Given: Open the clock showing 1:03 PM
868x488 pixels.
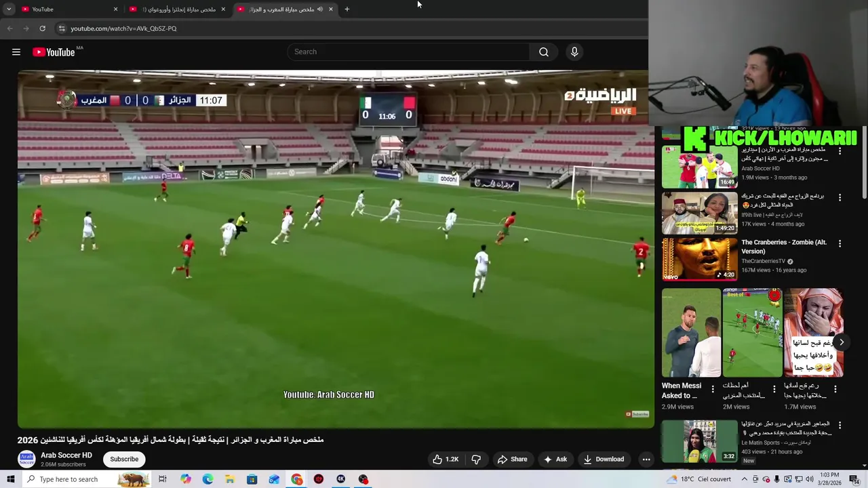Looking at the screenshot, I should click(x=829, y=479).
